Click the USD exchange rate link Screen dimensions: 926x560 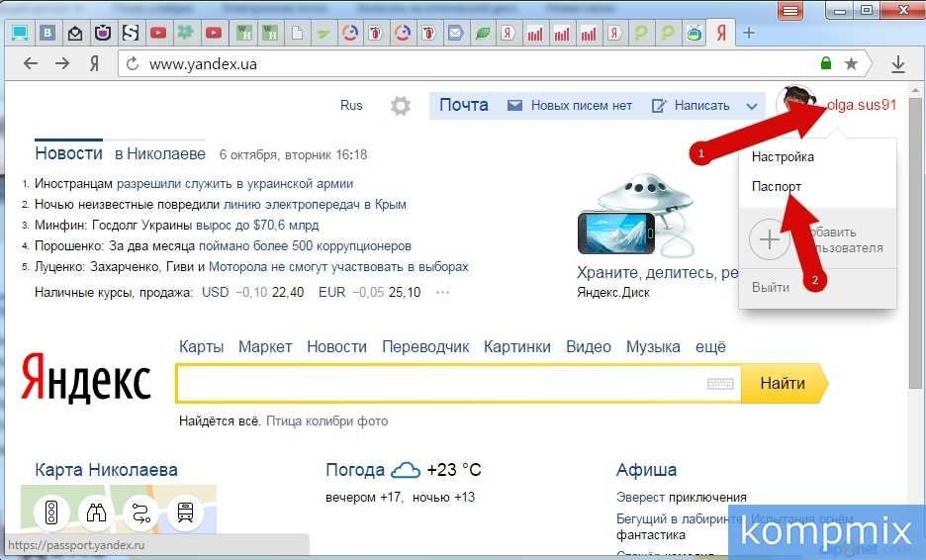[215, 293]
